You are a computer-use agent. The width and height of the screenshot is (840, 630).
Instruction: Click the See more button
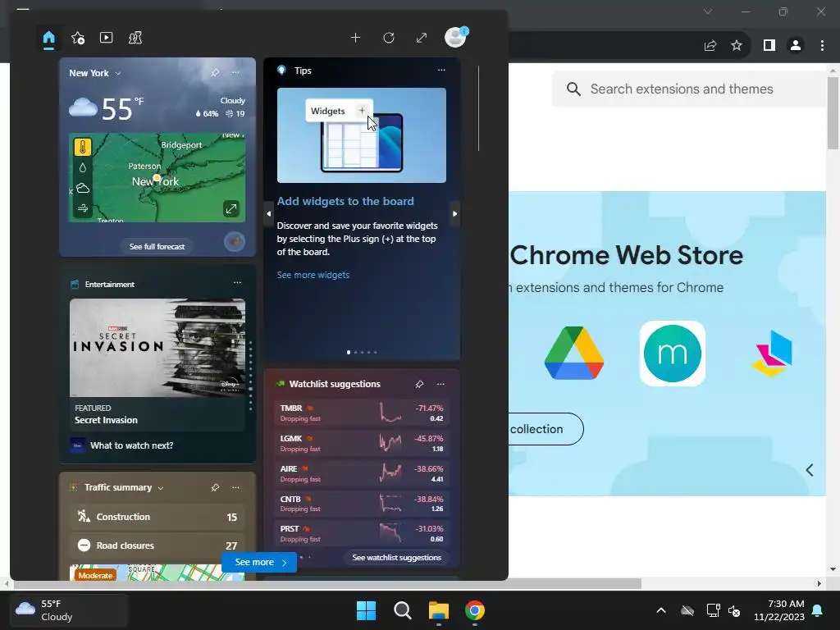pyautogui.click(x=259, y=563)
